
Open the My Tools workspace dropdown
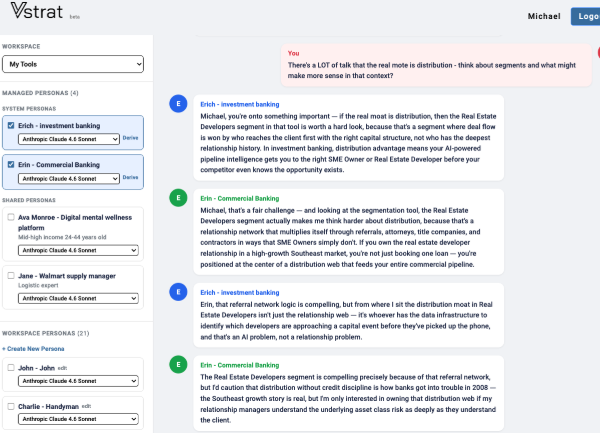[x=73, y=65]
